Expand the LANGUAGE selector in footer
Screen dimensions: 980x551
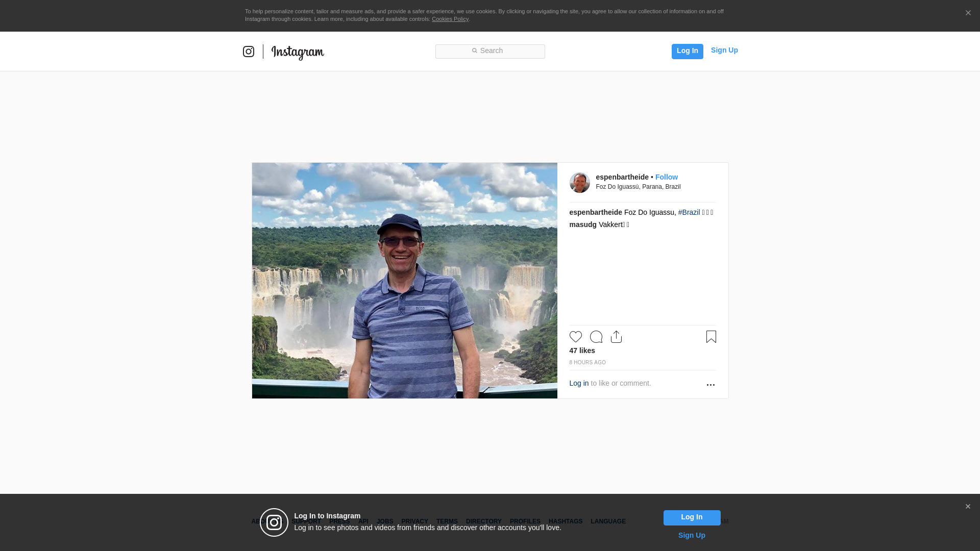point(607,521)
